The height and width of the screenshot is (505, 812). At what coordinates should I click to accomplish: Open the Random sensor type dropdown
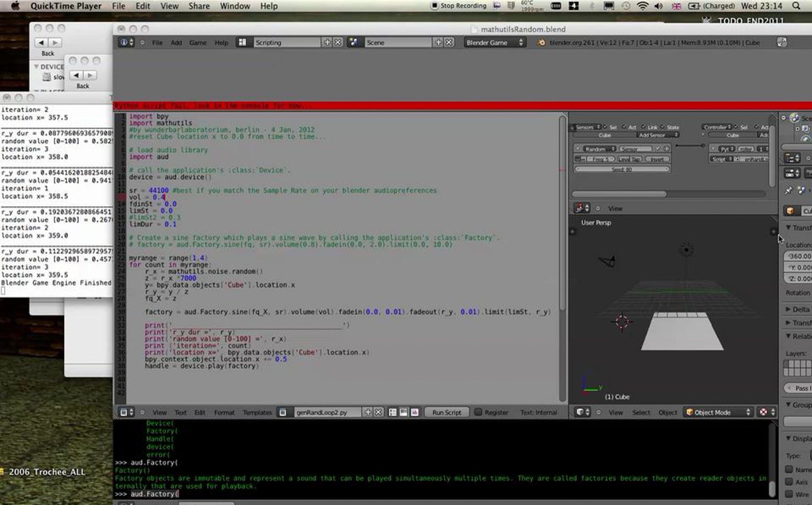[599, 149]
